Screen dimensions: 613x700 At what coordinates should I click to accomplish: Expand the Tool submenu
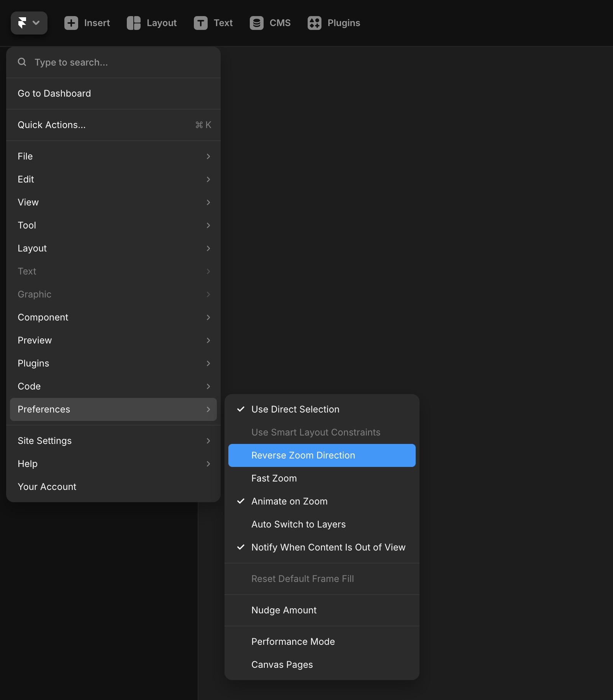click(x=113, y=225)
